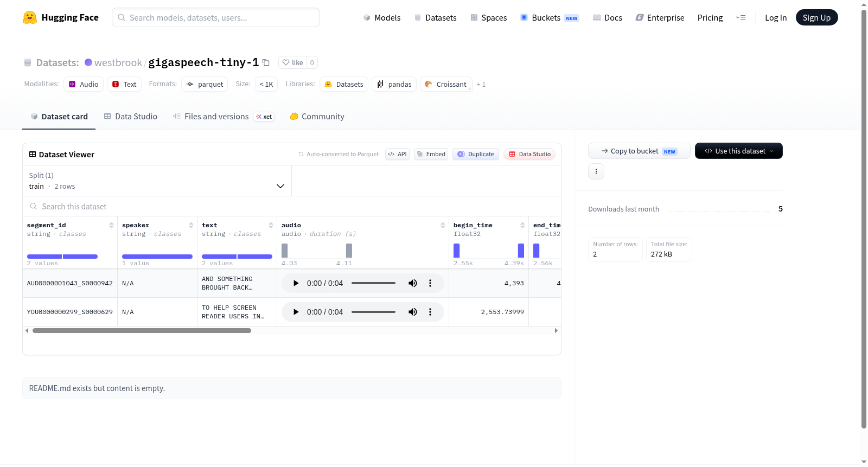868x467 pixels.
Task: Play audio for AUD0000001043_S0000942 row
Action: point(296,283)
